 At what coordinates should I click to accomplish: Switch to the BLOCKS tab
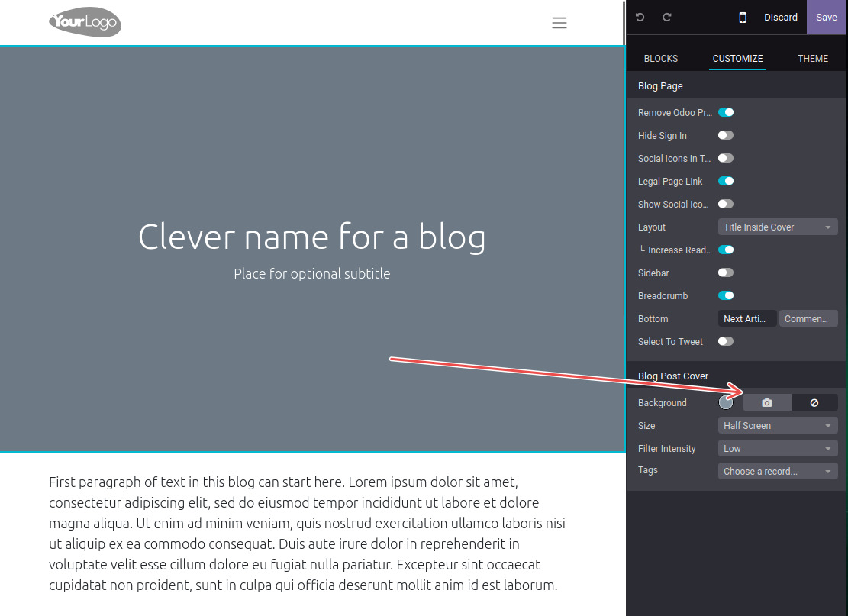click(661, 58)
